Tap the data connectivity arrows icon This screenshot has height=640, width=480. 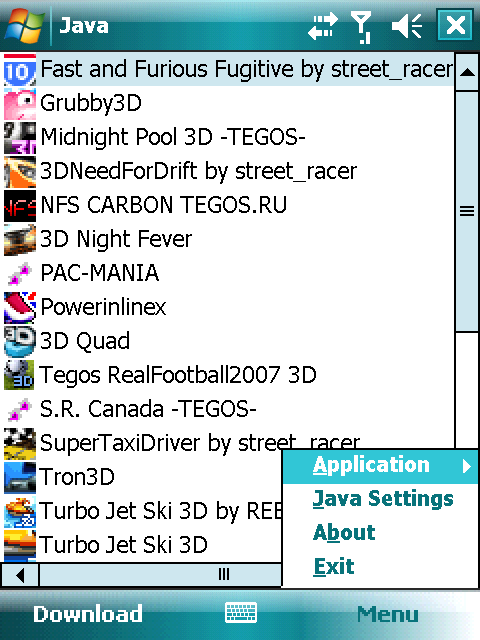tap(322, 26)
